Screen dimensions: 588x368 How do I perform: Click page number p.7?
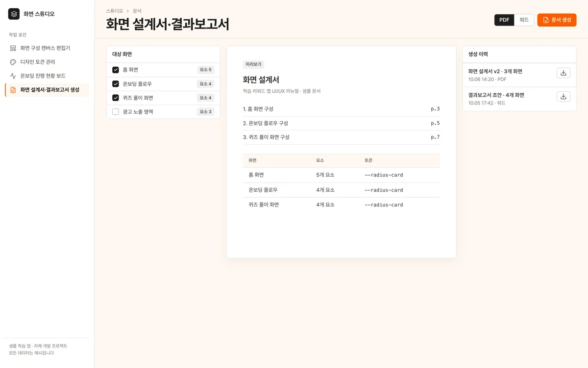click(435, 137)
